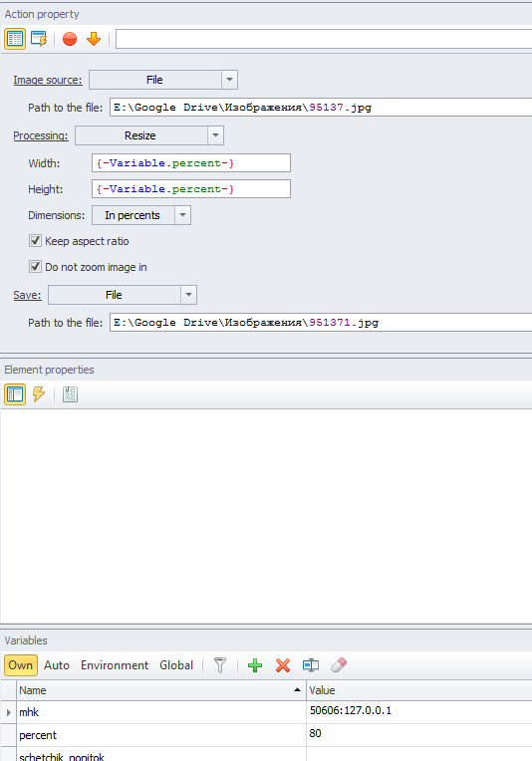The width and height of the screenshot is (532, 761).
Task: Select the Auto variables tab
Action: click(x=57, y=665)
